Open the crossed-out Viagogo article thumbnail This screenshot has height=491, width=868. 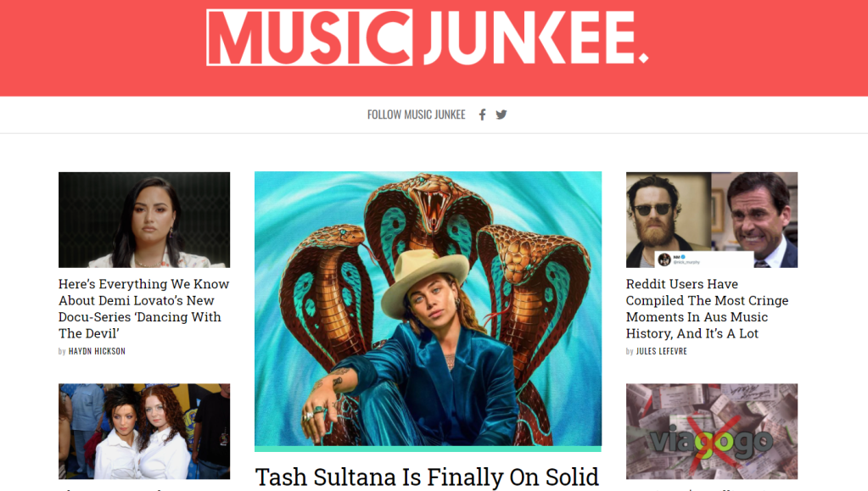[x=711, y=432]
